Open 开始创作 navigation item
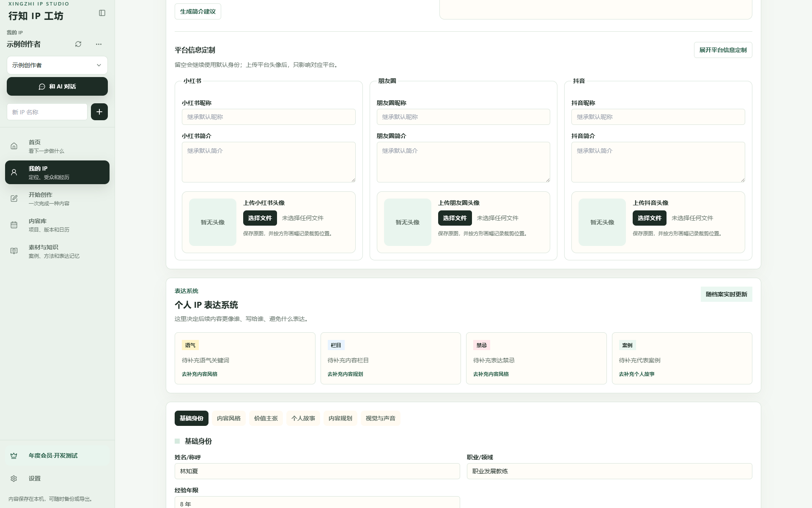812x508 pixels. pos(57,199)
